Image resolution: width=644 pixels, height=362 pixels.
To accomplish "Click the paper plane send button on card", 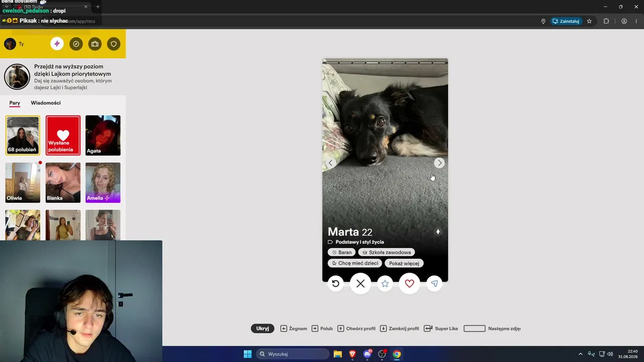I will pos(434,284).
